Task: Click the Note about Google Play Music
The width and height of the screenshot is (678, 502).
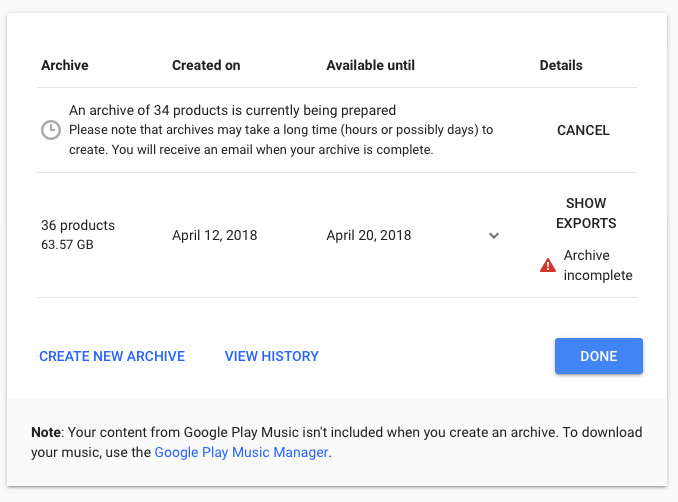Action: (x=336, y=433)
